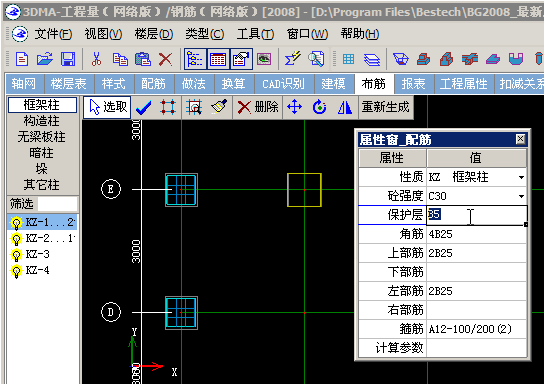The height and width of the screenshot is (384, 544).
Task: Select red beam component icon
Action: pyautogui.click(x=470, y=59)
